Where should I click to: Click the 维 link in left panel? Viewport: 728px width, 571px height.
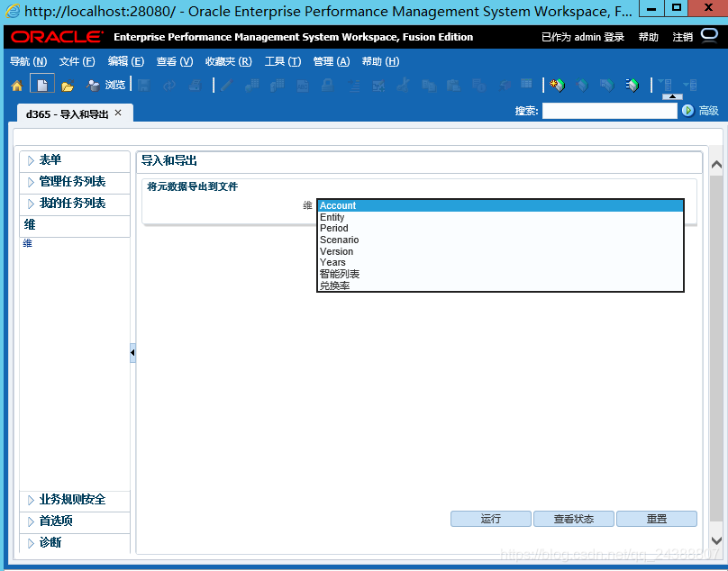click(x=27, y=243)
